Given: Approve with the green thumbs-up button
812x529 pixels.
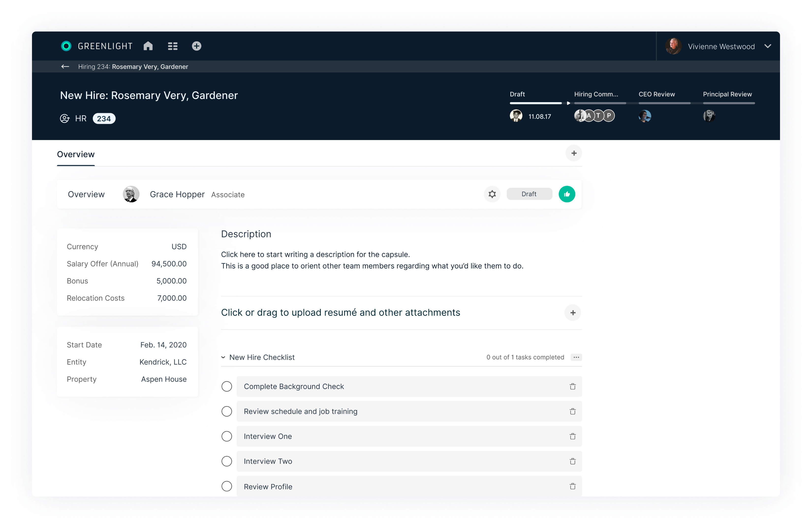Looking at the screenshot, I should (567, 194).
